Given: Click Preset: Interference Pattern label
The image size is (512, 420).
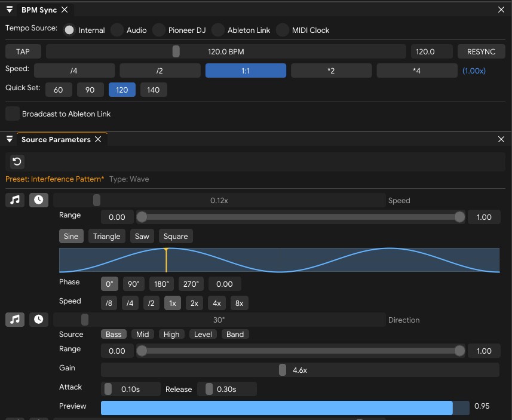Looking at the screenshot, I should (54, 179).
